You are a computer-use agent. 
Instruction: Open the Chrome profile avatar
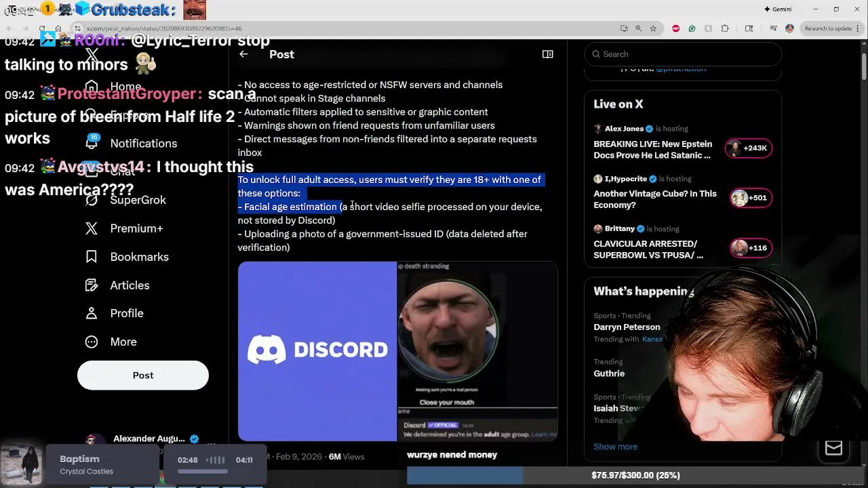[789, 28]
